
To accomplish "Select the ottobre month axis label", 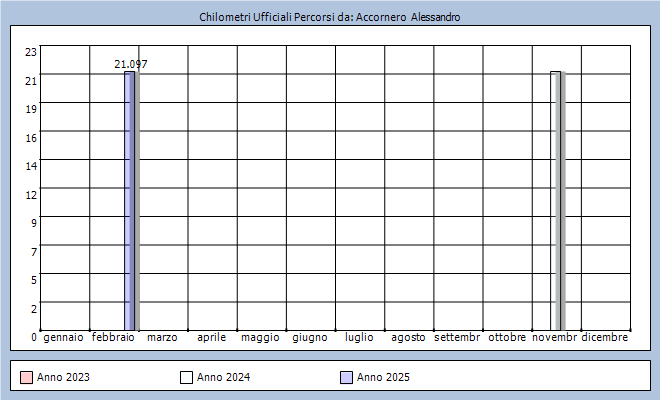I will pyautogui.click(x=507, y=338).
